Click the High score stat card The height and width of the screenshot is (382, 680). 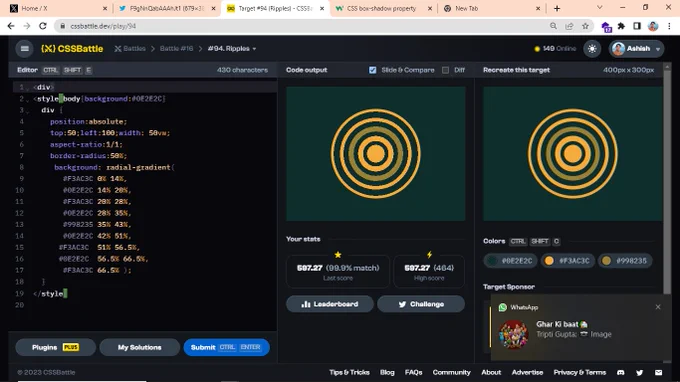[x=429, y=271]
